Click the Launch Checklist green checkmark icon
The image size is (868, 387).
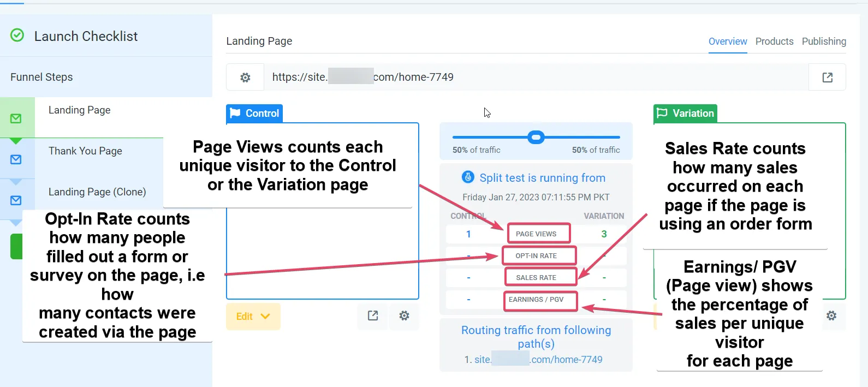[x=17, y=35]
